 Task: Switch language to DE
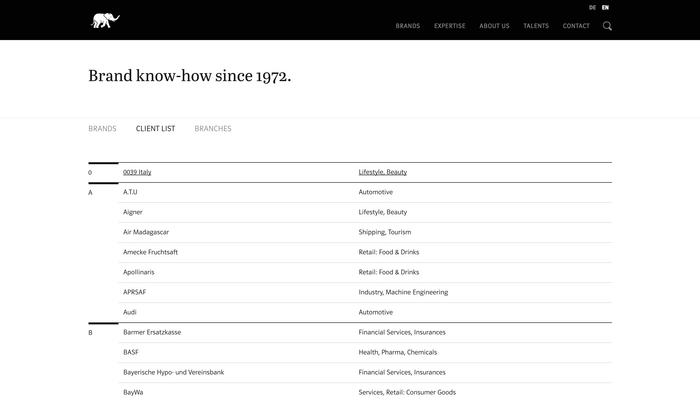[592, 8]
